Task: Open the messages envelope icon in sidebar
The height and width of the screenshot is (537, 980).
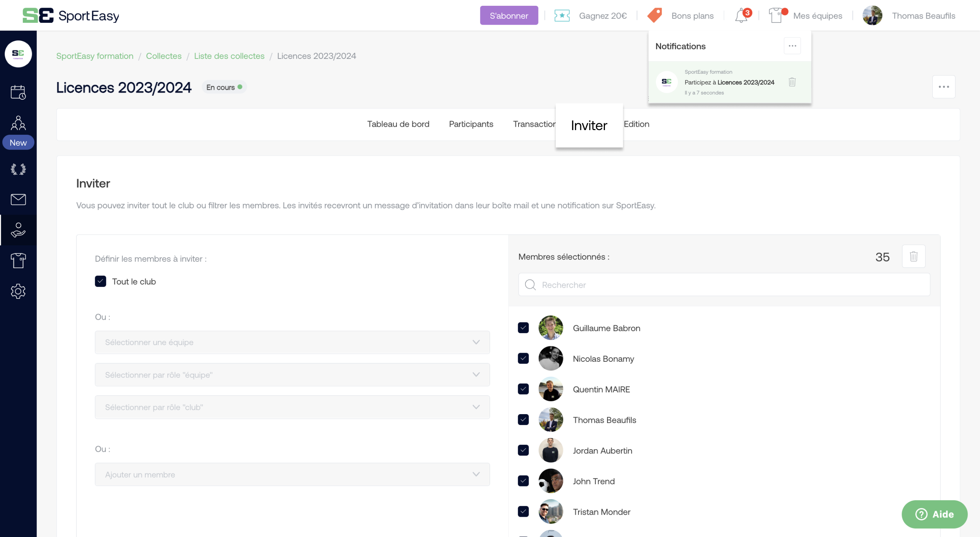Action: pyautogui.click(x=18, y=199)
